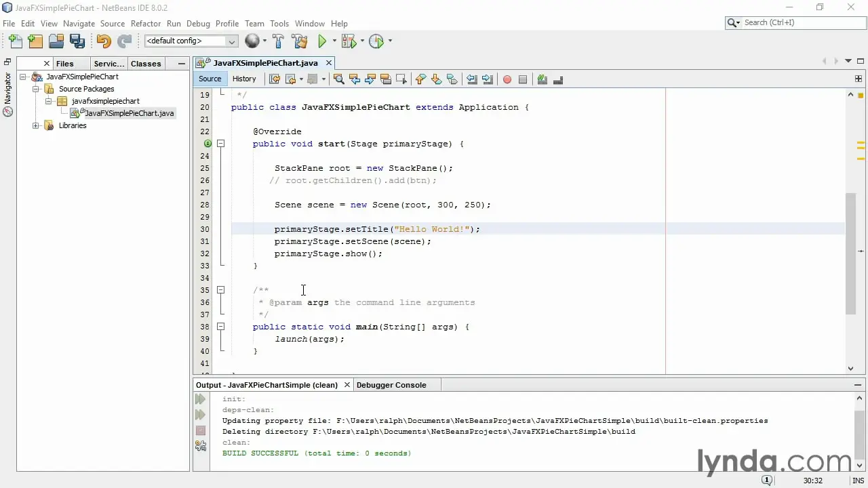Start macro recording with the red circle icon
The height and width of the screenshot is (488, 868).
point(507,79)
